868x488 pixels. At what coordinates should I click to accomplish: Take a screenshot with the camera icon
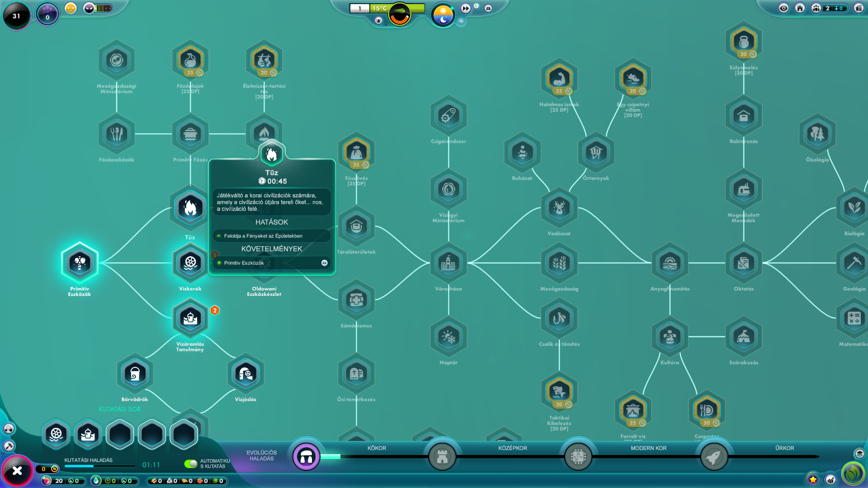pyautogui.click(x=488, y=8)
